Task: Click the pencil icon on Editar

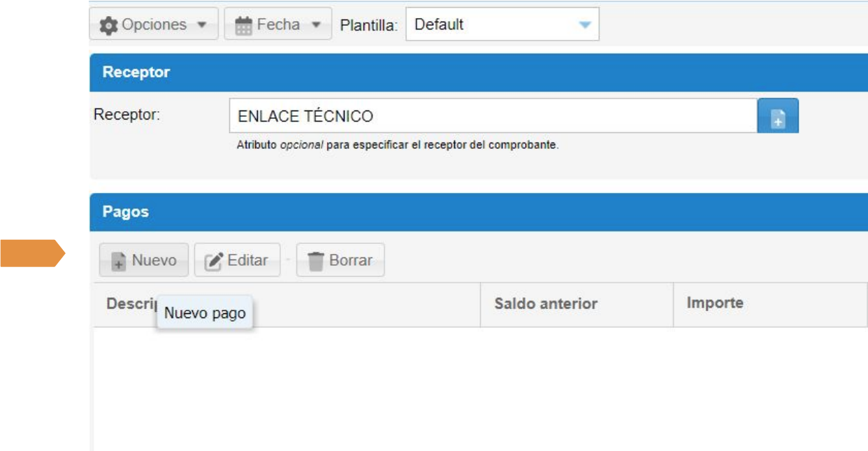Action: point(213,261)
